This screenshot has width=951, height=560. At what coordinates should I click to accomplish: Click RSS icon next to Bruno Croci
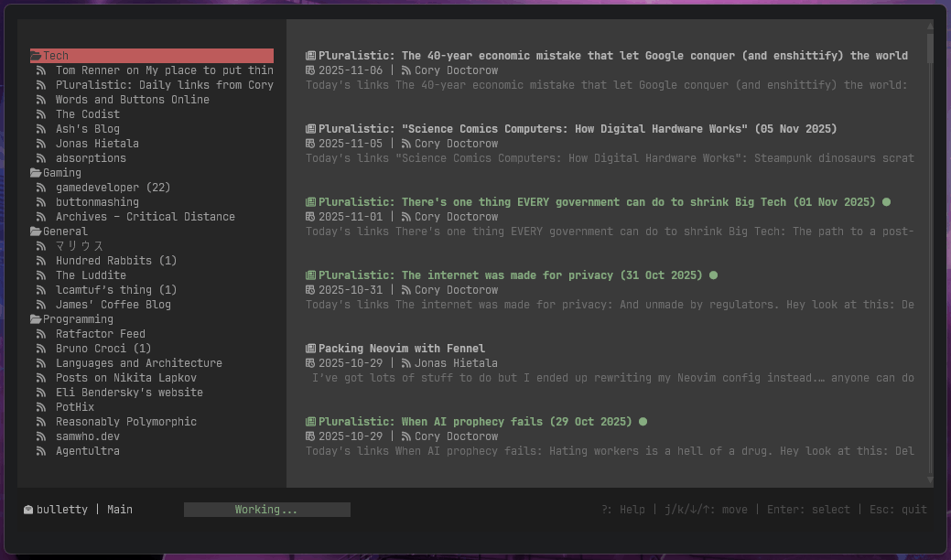click(41, 349)
